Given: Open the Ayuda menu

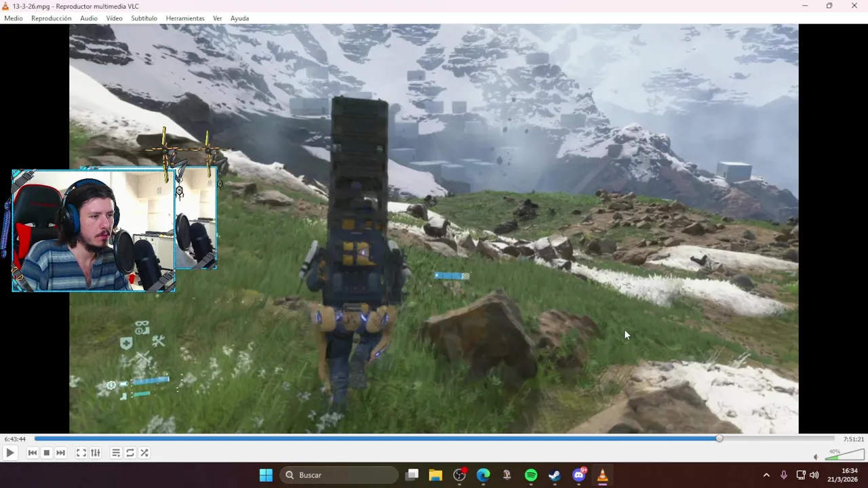Looking at the screenshot, I should (x=239, y=18).
